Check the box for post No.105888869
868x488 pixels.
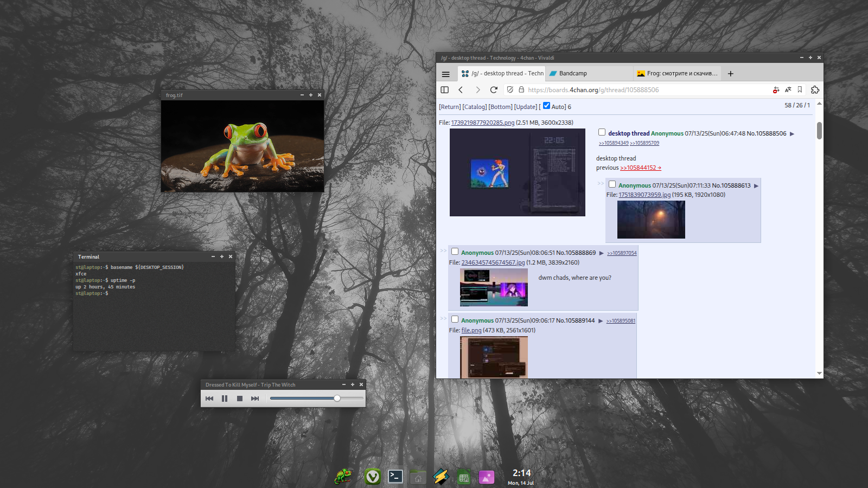455,252
